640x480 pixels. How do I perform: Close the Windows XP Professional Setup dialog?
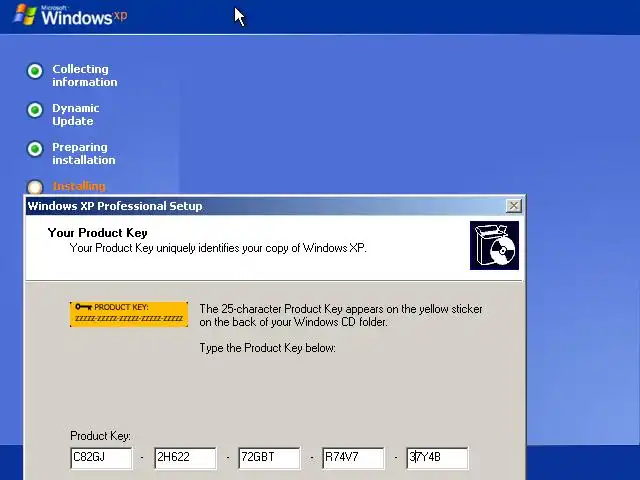[x=513, y=206]
